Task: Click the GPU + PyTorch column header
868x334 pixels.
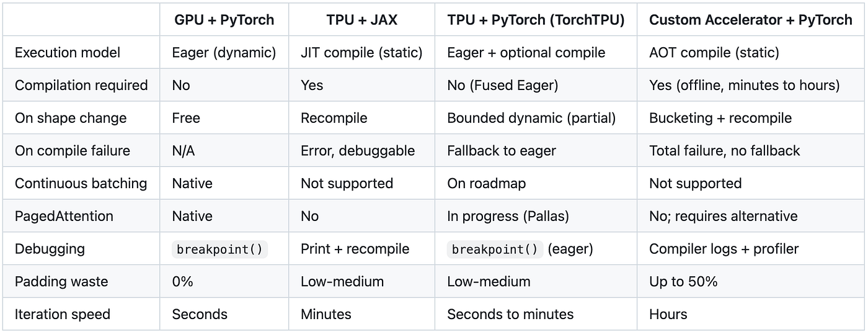Action: click(225, 20)
